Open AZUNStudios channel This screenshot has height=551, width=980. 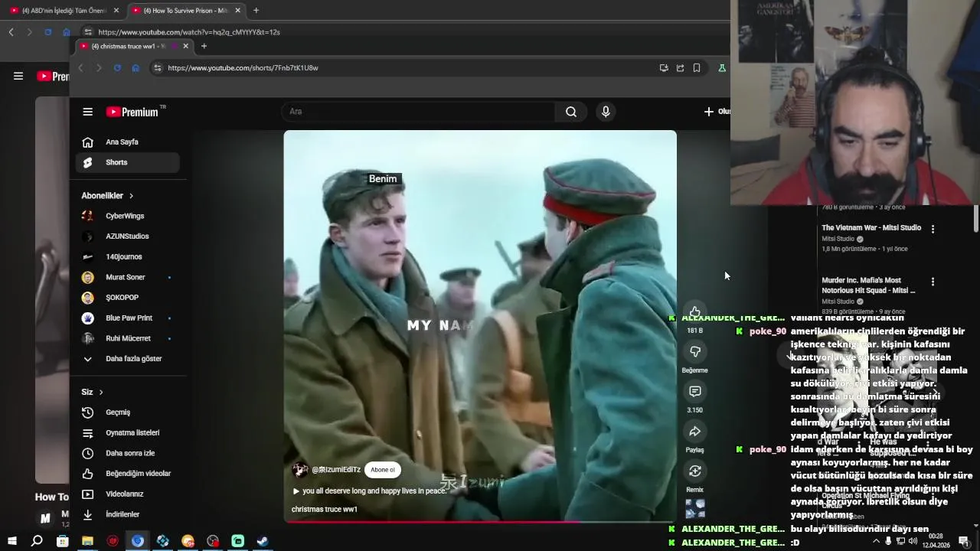pos(127,236)
